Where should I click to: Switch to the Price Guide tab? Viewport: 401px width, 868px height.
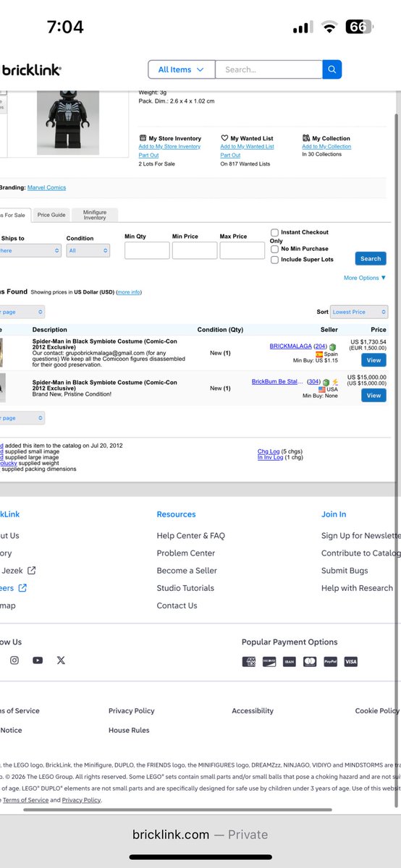(x=51, y=215)
